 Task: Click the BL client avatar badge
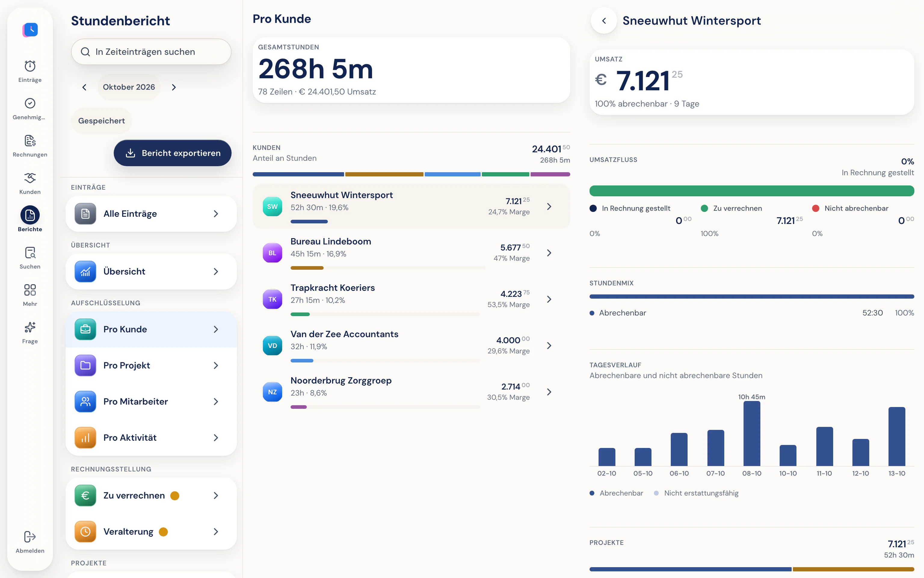272,253
